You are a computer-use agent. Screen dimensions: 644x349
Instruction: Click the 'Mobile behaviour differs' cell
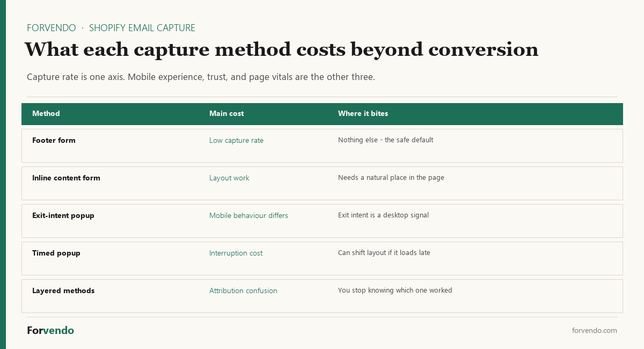248,215
